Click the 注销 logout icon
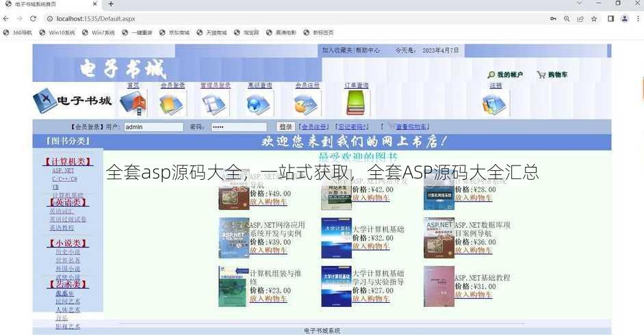This screenshot has width=644, height=335. tap(495, 103)
